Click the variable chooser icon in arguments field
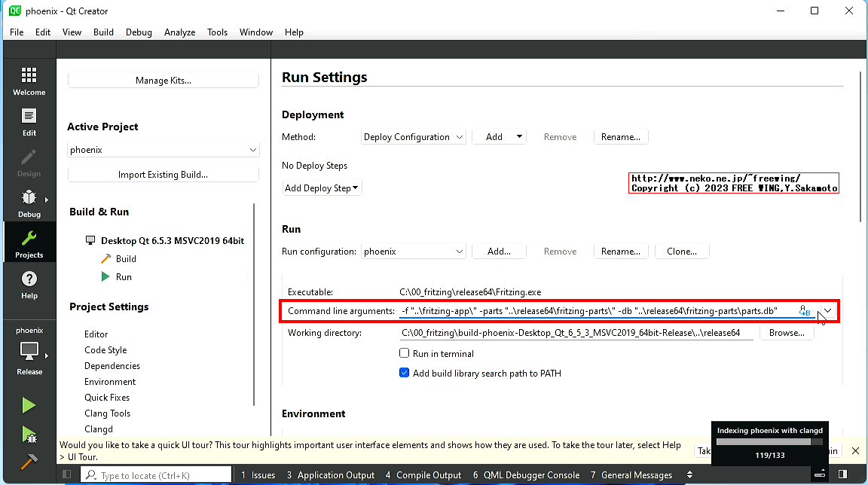This screenshot has height=485, width=868. pos(805,311)
